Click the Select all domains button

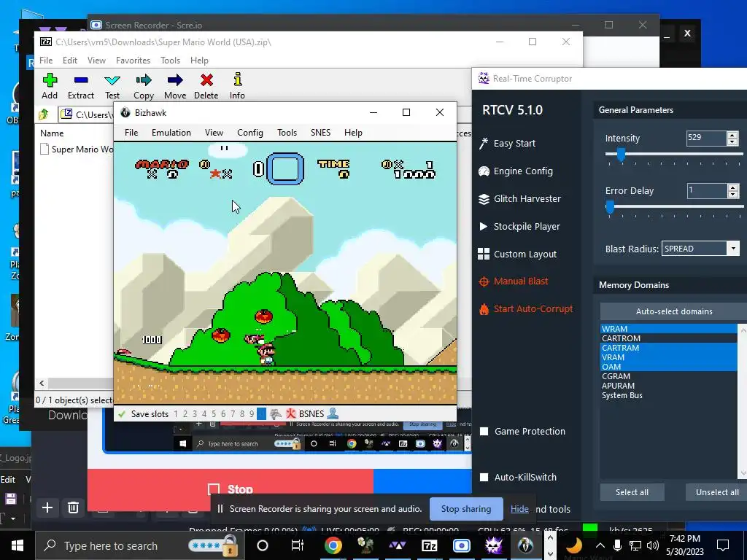click(632, 492)
